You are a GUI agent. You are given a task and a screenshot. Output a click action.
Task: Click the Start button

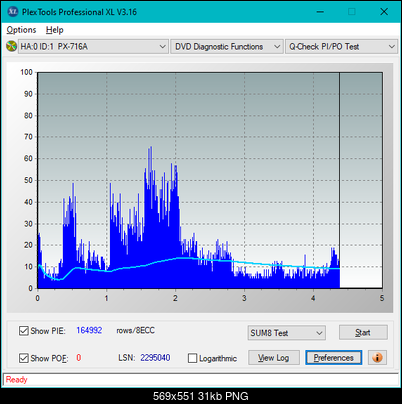tap(363, 332)
